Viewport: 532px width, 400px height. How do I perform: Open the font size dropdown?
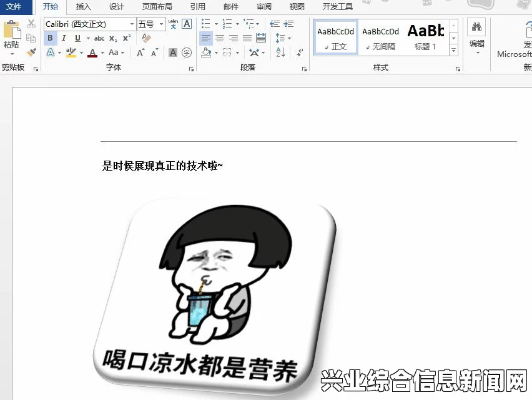pyautogui.click(x=162, y=24)
